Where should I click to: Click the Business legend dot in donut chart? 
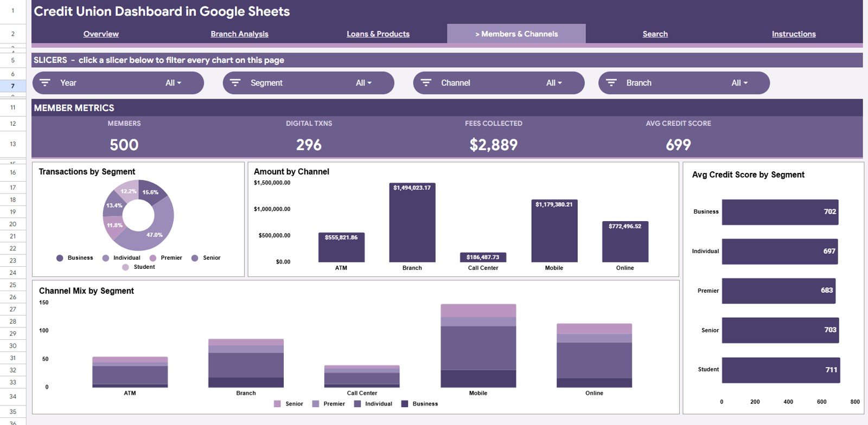point(60,258)
